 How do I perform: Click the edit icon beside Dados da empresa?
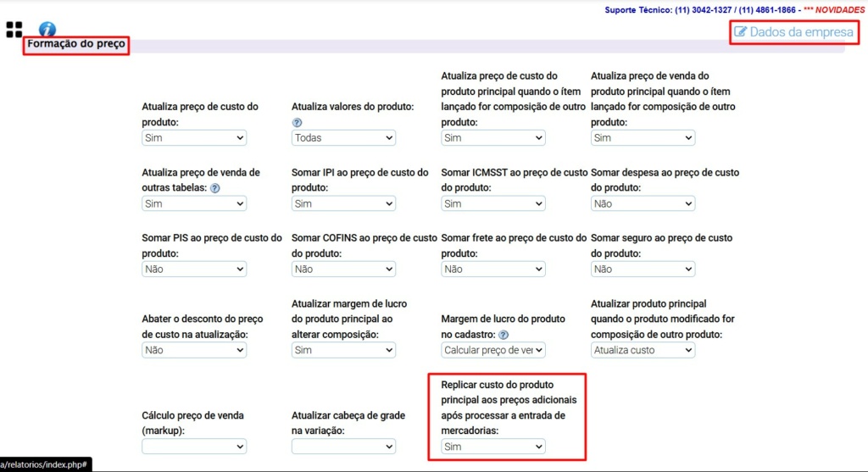coord(740,31)
